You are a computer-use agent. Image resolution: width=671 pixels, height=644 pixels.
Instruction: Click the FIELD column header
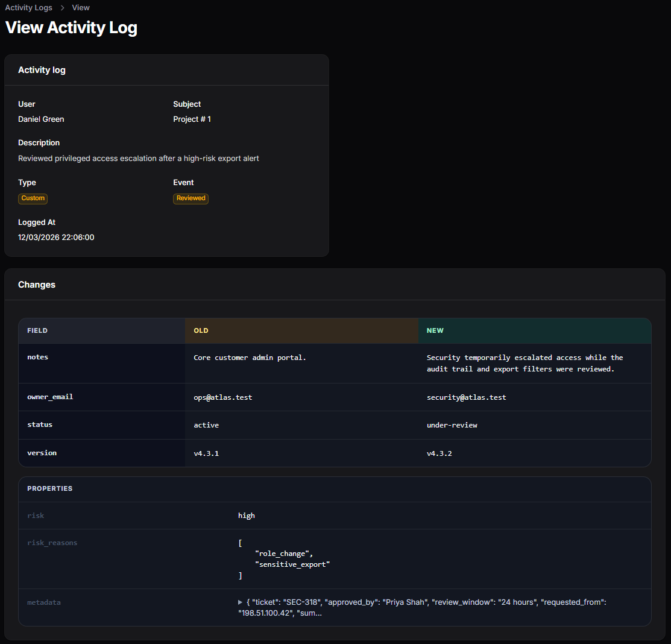click(x=37, y=330)
